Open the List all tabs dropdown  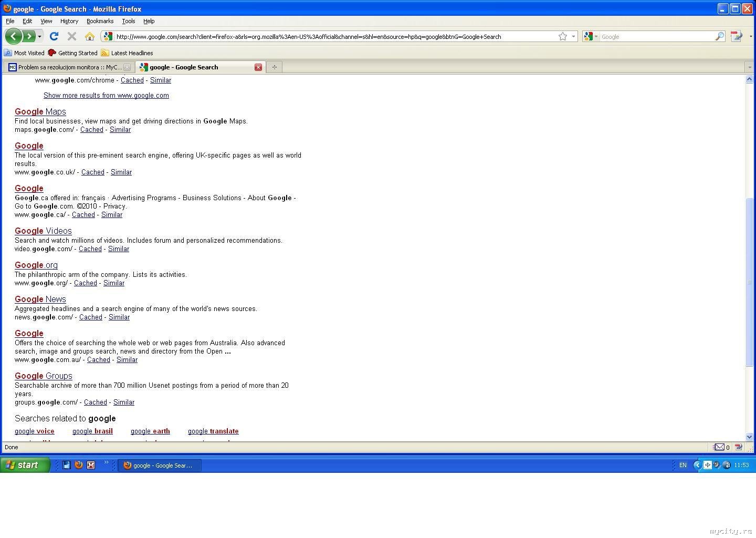click(749, 67)
